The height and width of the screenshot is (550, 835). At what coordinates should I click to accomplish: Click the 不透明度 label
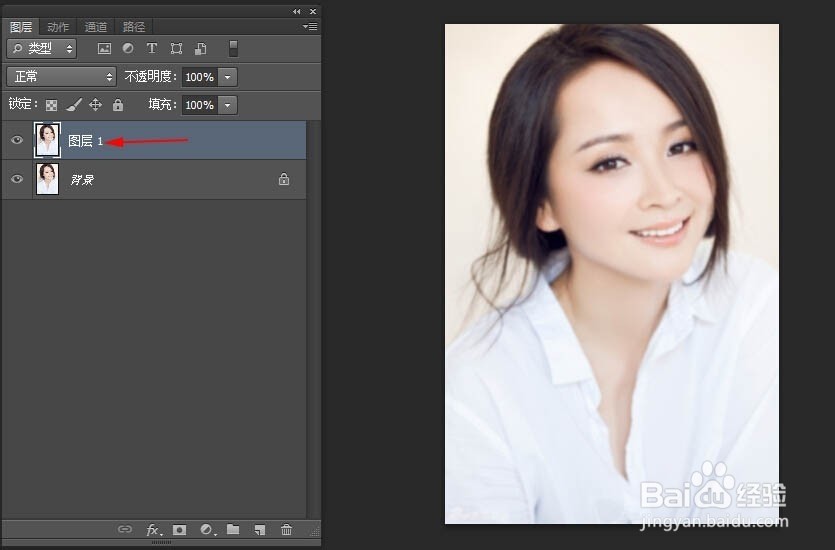coord(150,77)
